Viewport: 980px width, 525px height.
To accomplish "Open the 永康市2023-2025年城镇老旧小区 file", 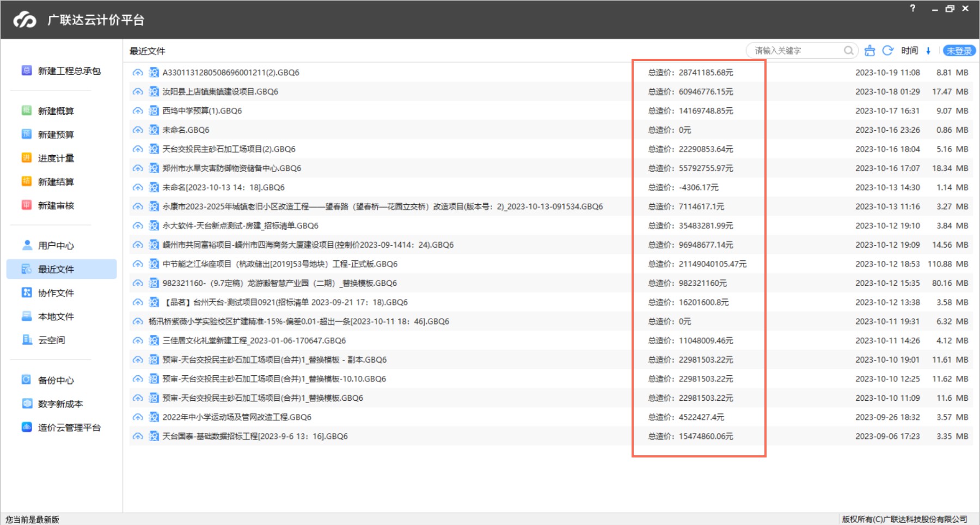I will pyautogui.click(x=383, y=206).
